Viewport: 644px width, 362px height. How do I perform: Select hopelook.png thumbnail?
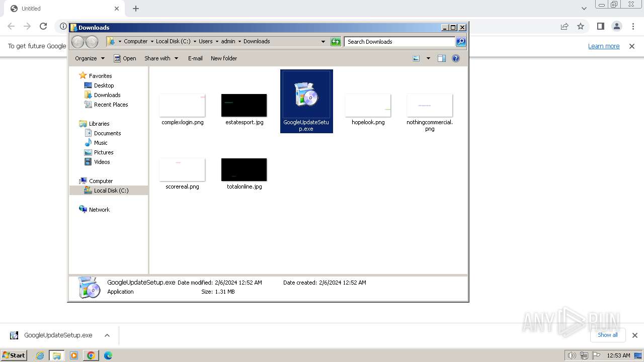pyautogui.click(x=368, y=105)
